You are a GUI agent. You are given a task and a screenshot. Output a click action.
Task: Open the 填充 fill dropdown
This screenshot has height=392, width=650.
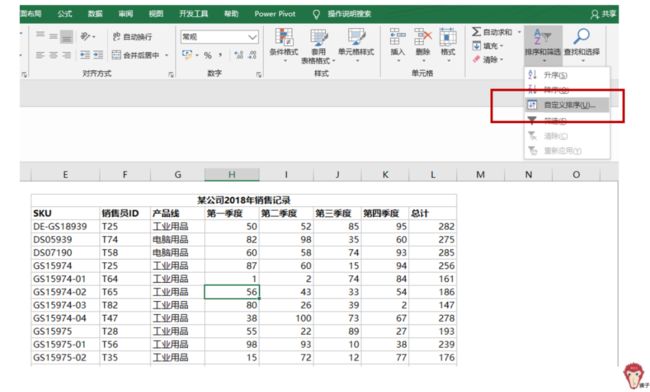point(488,46)
